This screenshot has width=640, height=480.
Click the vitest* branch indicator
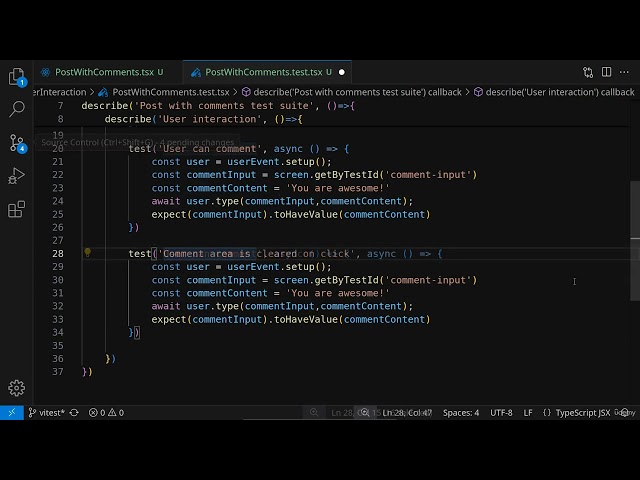pyautogui.click(x=46, y=413)
